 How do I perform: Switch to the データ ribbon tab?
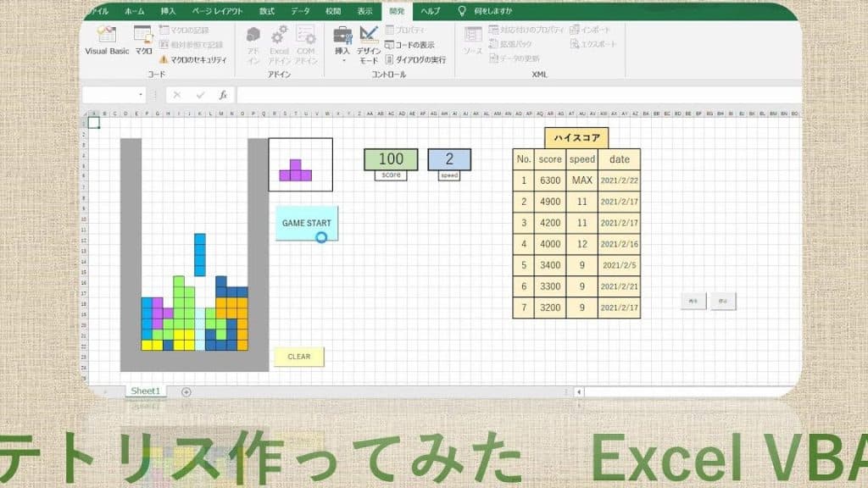[x=300, y=10]
